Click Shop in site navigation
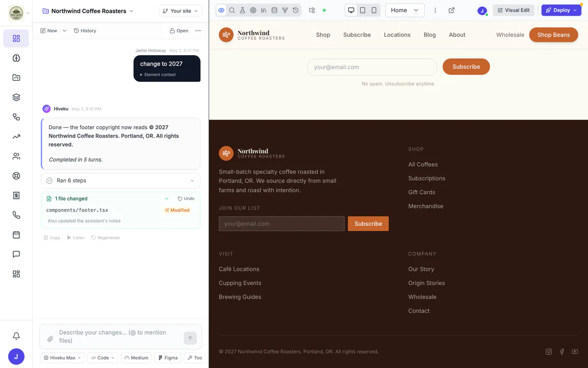 click(x=323, y=35)
